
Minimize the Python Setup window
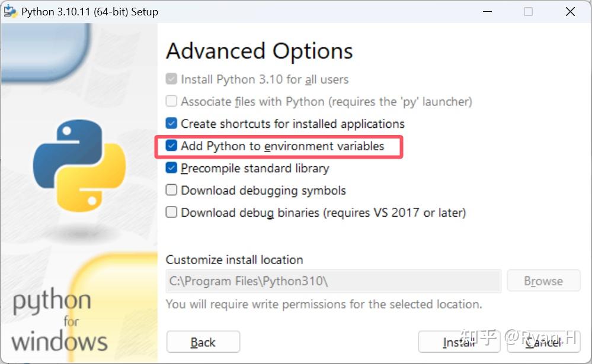click(x=488, y=12)
